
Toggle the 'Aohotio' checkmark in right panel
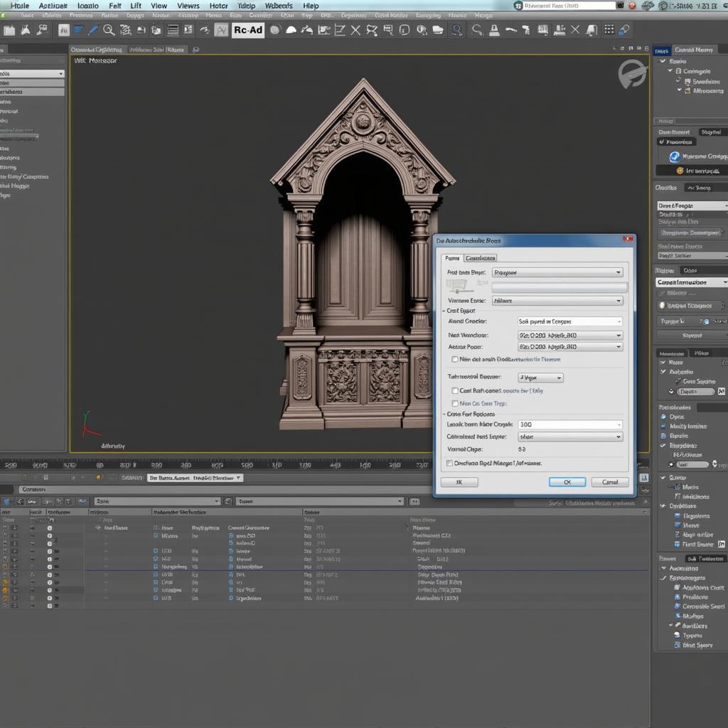[663, 372]
